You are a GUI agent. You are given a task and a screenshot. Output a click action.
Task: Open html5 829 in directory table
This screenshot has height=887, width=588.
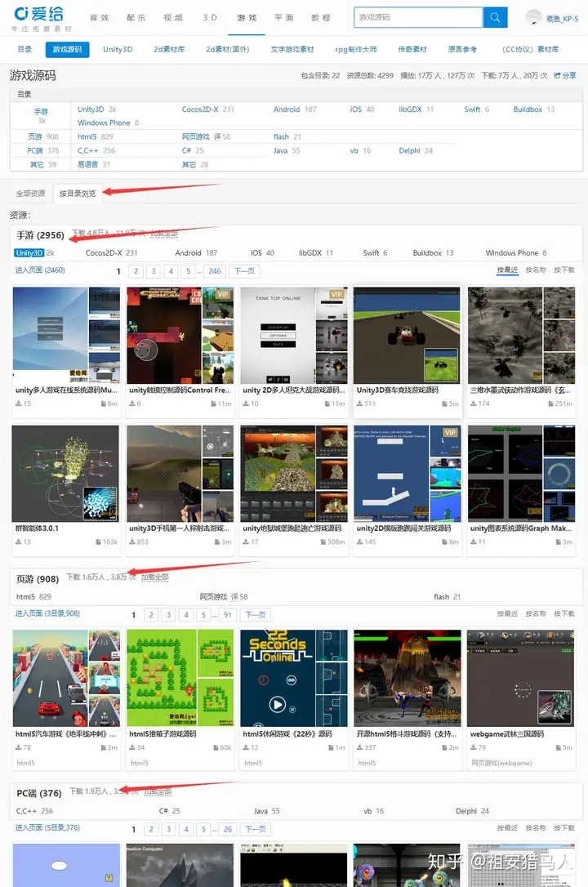click(95, 136)
